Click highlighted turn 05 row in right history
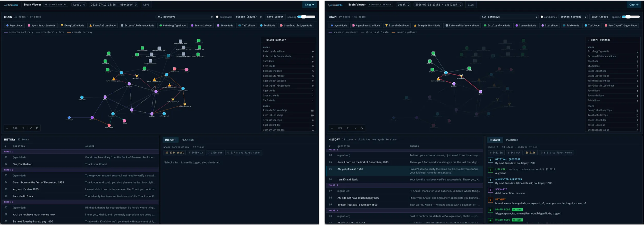 pyautogui.click(x=405, y=171)
